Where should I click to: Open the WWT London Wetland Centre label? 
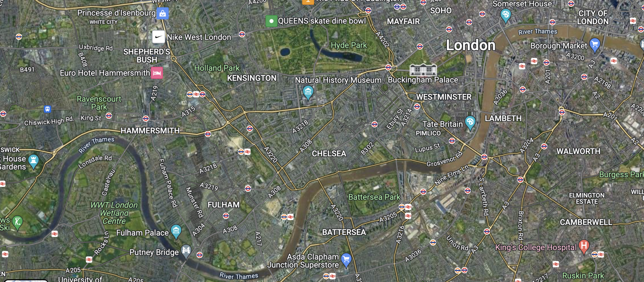(x=114, y=213)
